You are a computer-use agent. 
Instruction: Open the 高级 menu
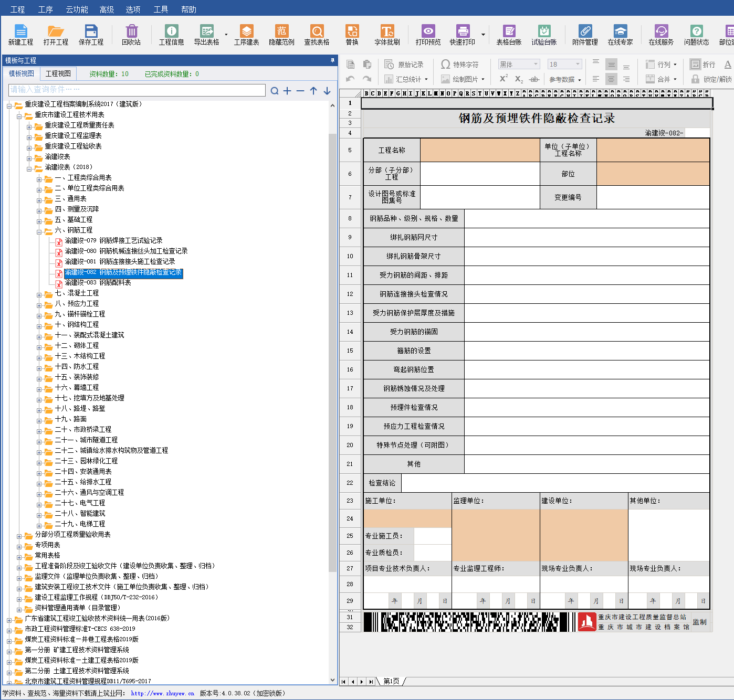(x=107, y=9)
